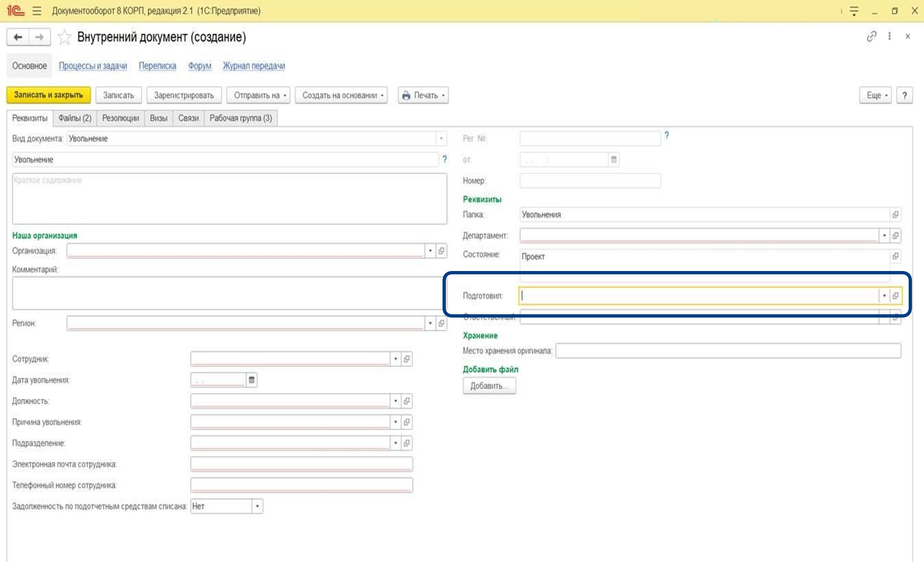924x562 pixels.
Task: Expand the Должность dropdown list
Action: click(395, 401)
